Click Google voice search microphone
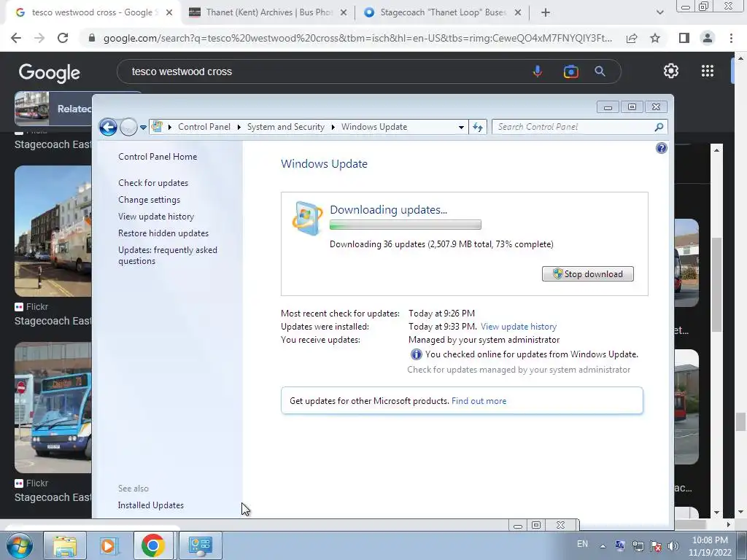 (x=538, y=71)
